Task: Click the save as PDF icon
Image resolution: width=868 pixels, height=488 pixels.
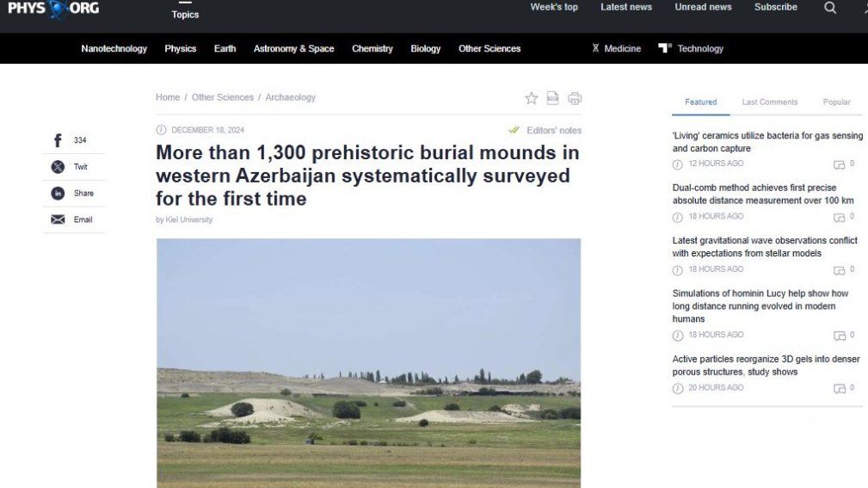Action: tap(553, 98)
